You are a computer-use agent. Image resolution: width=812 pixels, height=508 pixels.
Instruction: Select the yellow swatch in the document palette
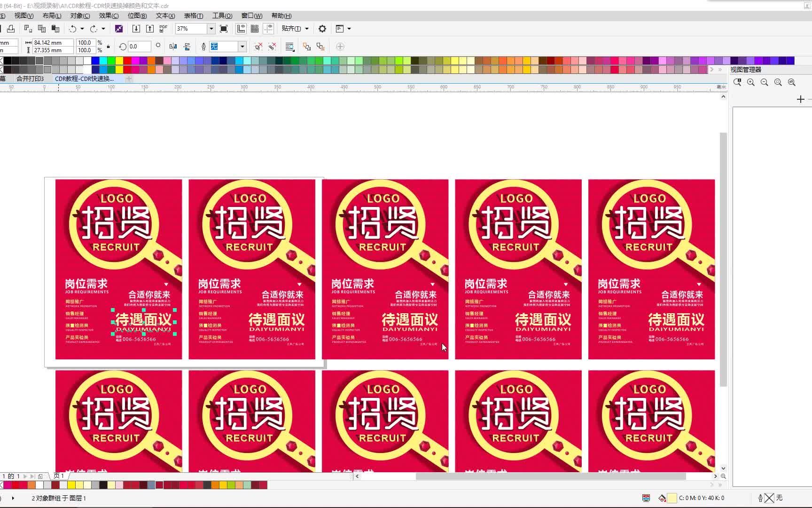point(71,485)
